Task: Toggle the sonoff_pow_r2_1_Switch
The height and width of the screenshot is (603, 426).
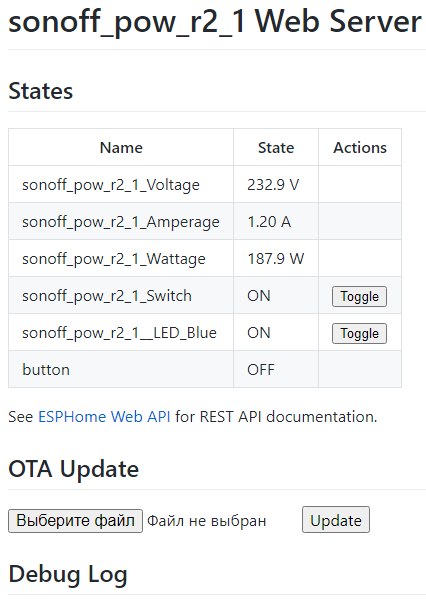Action: [359, 297]
